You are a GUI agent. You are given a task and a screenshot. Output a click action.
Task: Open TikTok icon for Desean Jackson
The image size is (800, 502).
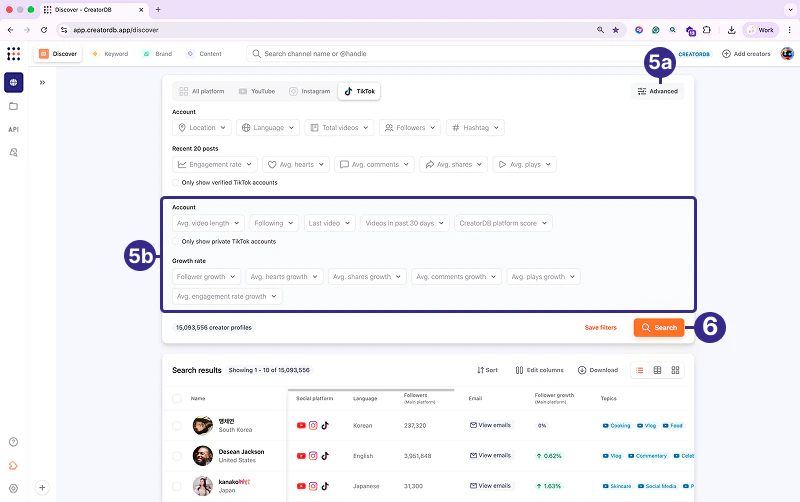pyautogui.click(x=325, y=456)
